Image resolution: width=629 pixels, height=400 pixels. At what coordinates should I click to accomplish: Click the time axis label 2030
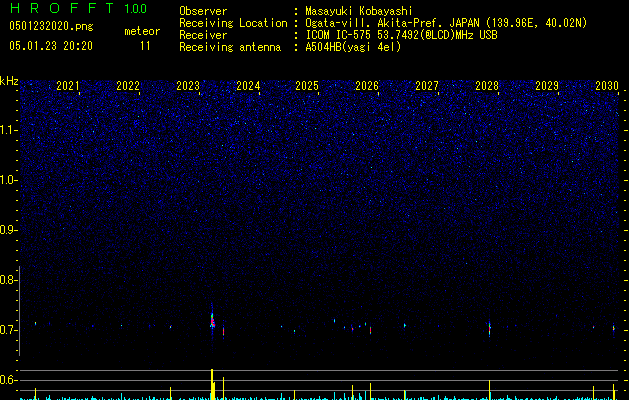coord(607,85)
